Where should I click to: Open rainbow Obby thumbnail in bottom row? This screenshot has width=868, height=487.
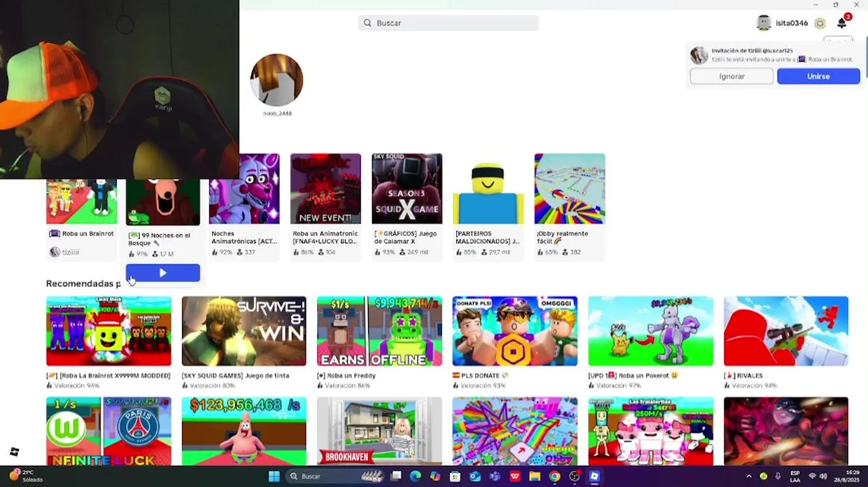[515, 431]
